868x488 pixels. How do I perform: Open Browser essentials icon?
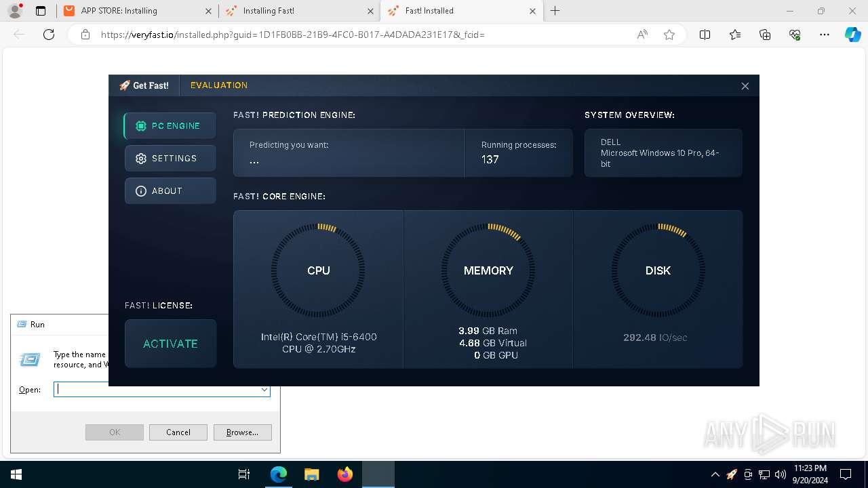coord(795,35)
